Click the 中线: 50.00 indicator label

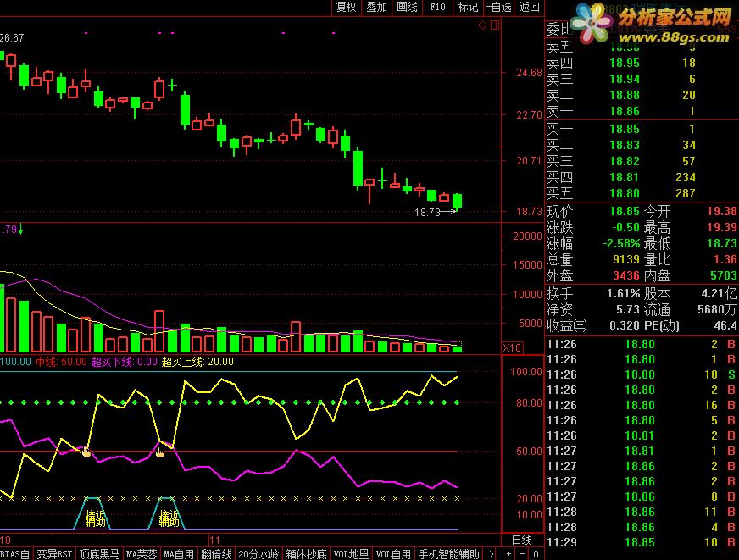(61, 362)
